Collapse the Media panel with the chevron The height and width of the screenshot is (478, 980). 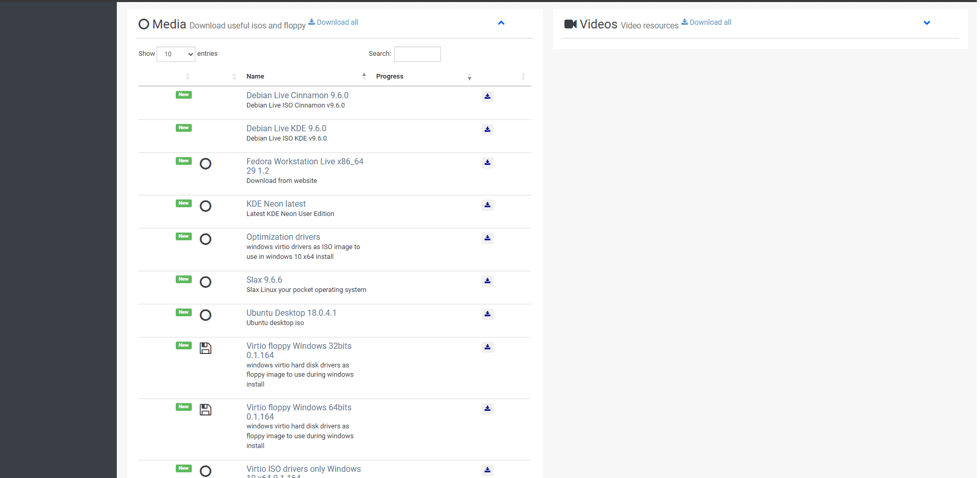click(501, 23)
